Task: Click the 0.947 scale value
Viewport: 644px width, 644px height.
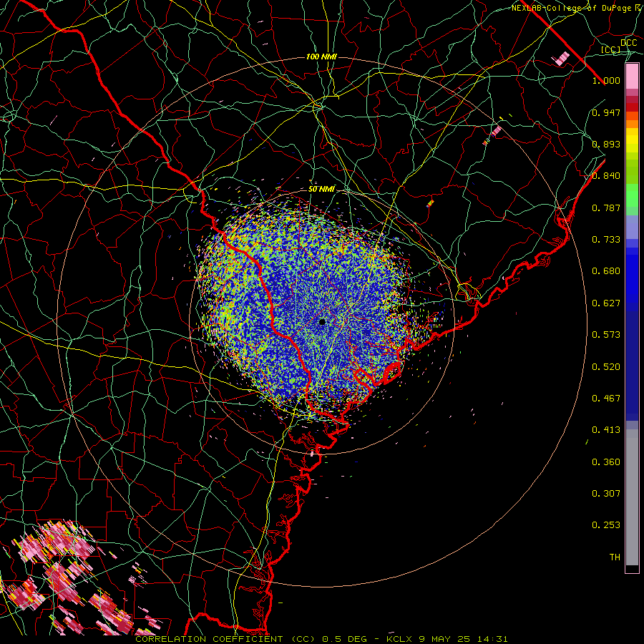Action: pos(606,112)
